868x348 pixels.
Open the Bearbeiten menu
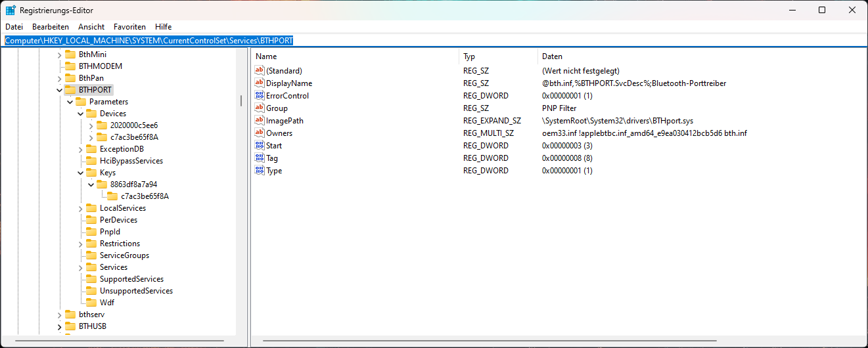click(x=51, y=27)
